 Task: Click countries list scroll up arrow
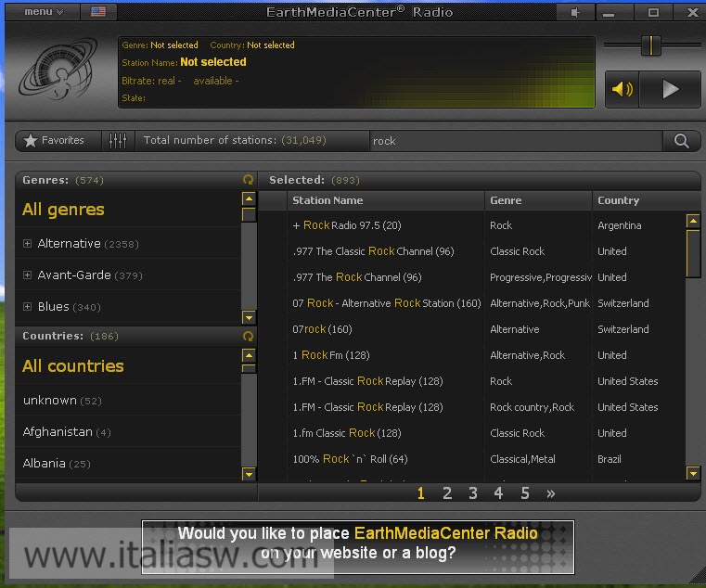click(x=249, y=355)
